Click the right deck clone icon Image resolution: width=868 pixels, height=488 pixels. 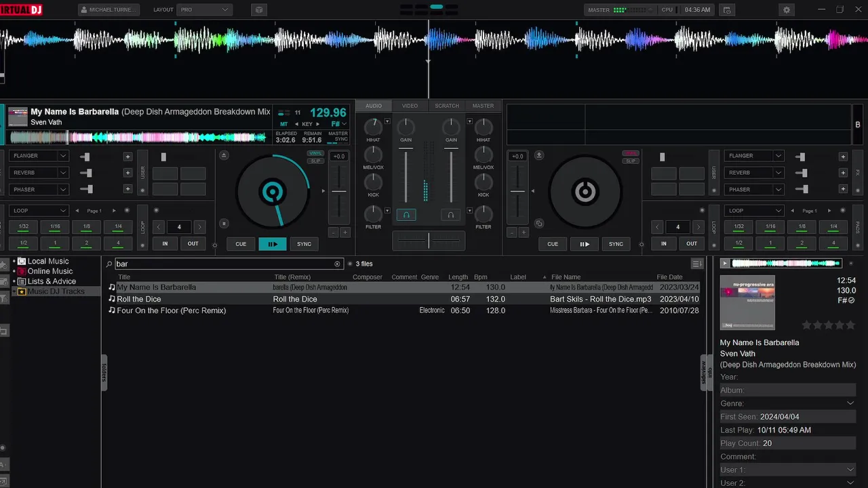pyautogui.click(x=539, y=223)
